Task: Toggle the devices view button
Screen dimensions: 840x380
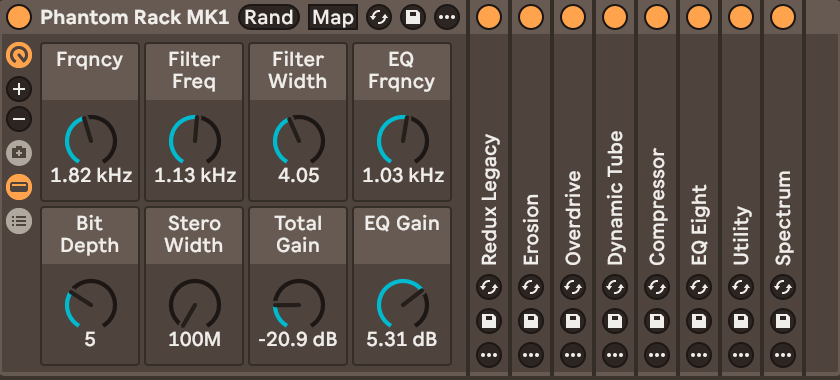Action: [x=19, y=187]
